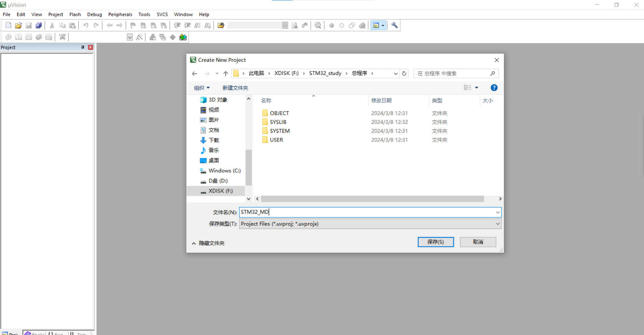The height and width of the screenshot is (335, 644).
Task: Click the Cut scissors icon
Action: click(x=52, y=25)
